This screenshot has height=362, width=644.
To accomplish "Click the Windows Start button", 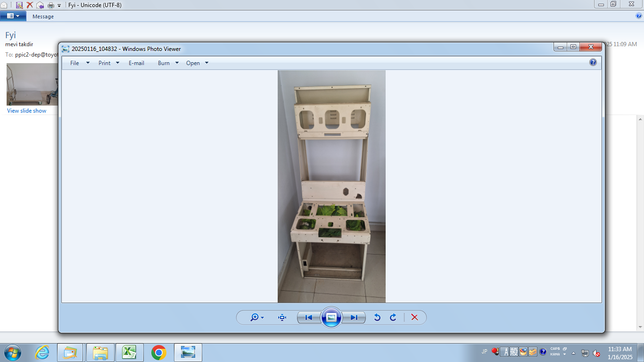I will click(13, 353).
